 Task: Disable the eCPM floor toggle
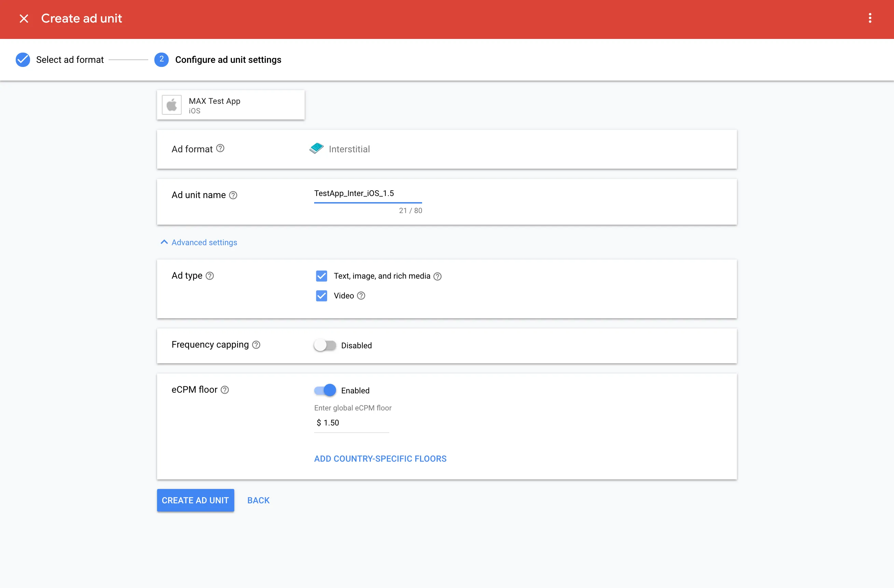tap(325, 390)
